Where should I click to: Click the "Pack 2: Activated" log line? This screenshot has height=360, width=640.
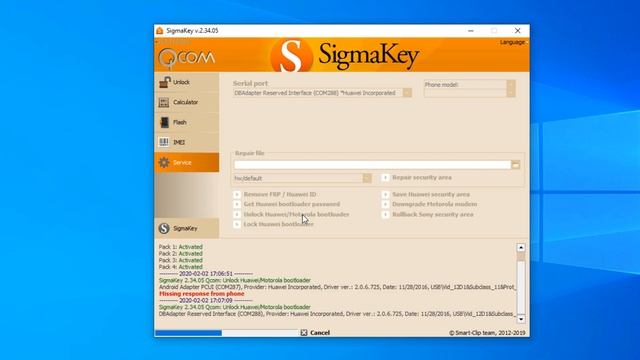[180, 253]
